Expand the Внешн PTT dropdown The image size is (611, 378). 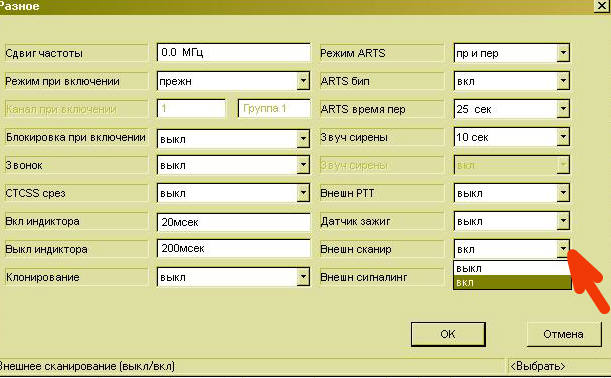(x=563, y=193)
